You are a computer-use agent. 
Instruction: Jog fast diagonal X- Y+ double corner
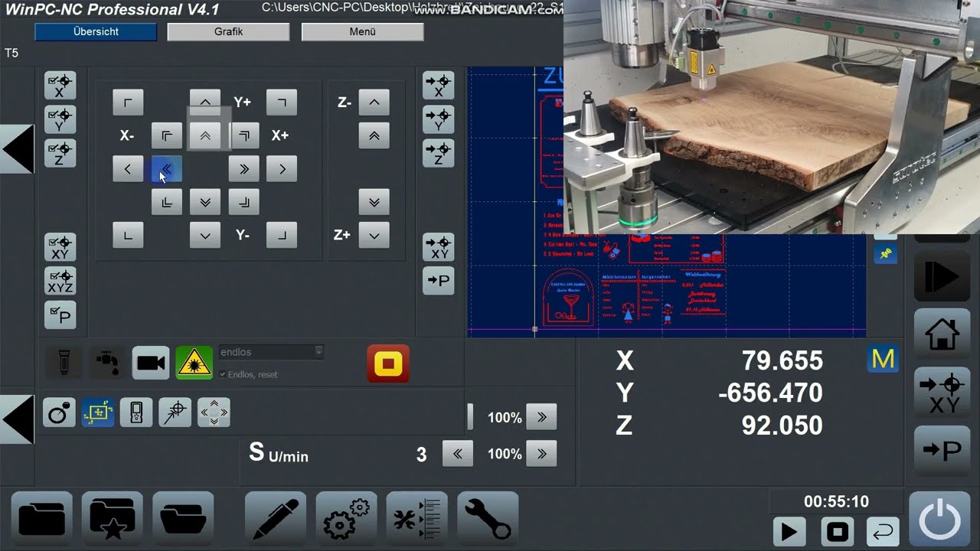coord(167,135)
